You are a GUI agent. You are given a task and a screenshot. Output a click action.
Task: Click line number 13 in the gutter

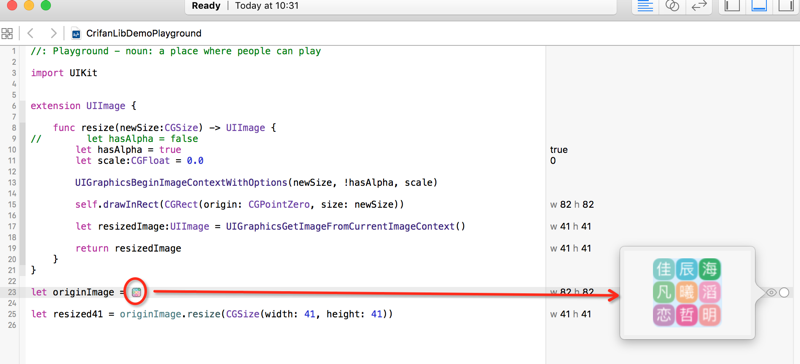tap(12, 183)
